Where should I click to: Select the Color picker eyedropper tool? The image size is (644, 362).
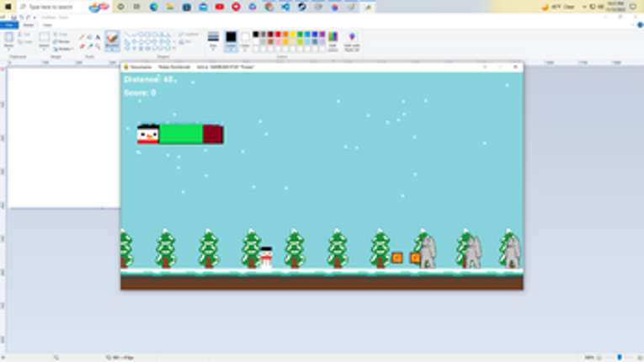(x=89, y=46)
